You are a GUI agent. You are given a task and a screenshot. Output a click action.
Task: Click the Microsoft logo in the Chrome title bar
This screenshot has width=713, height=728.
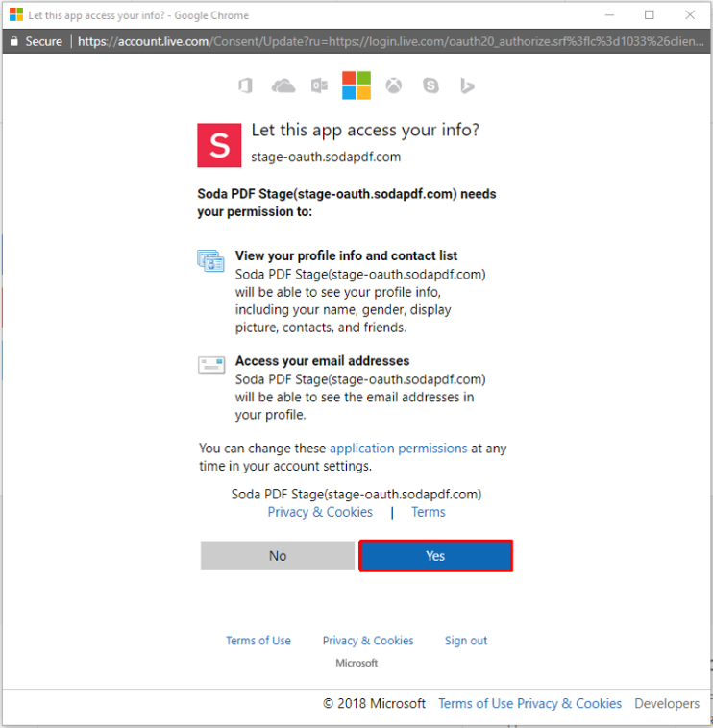[16, 14]
